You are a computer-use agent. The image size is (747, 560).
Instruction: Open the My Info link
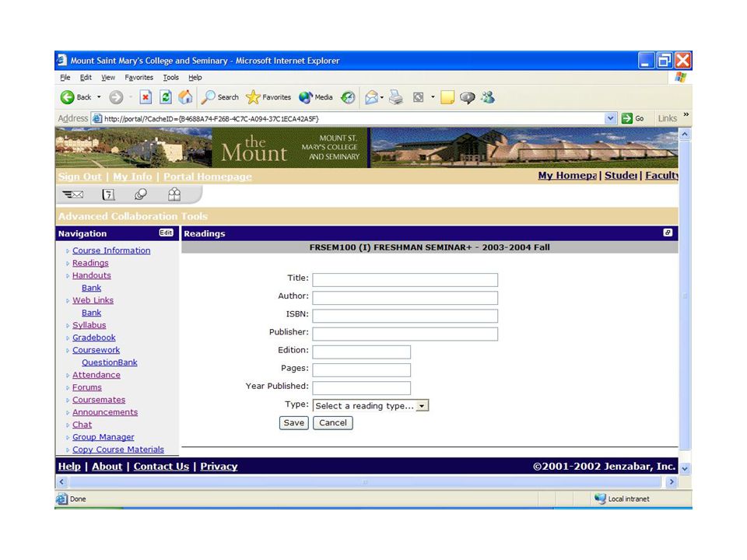[x=132, y=177]
